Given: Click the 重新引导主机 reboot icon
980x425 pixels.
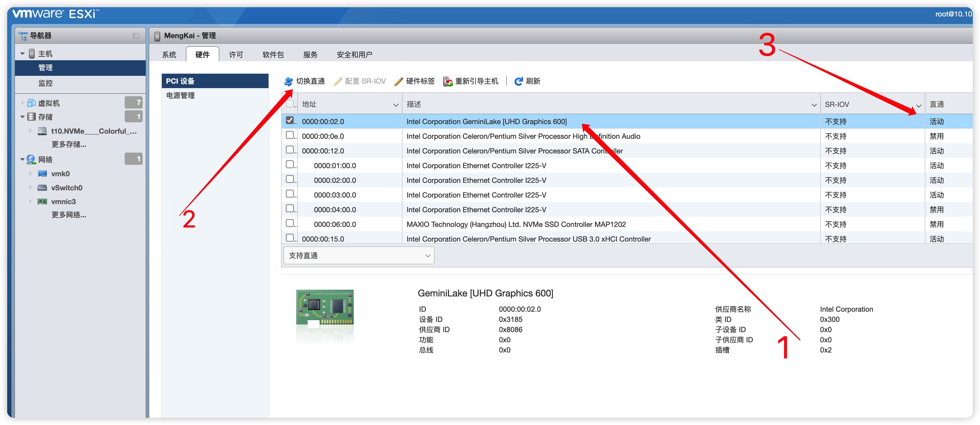Looking at the screenshot, I should tap(448, 82).
